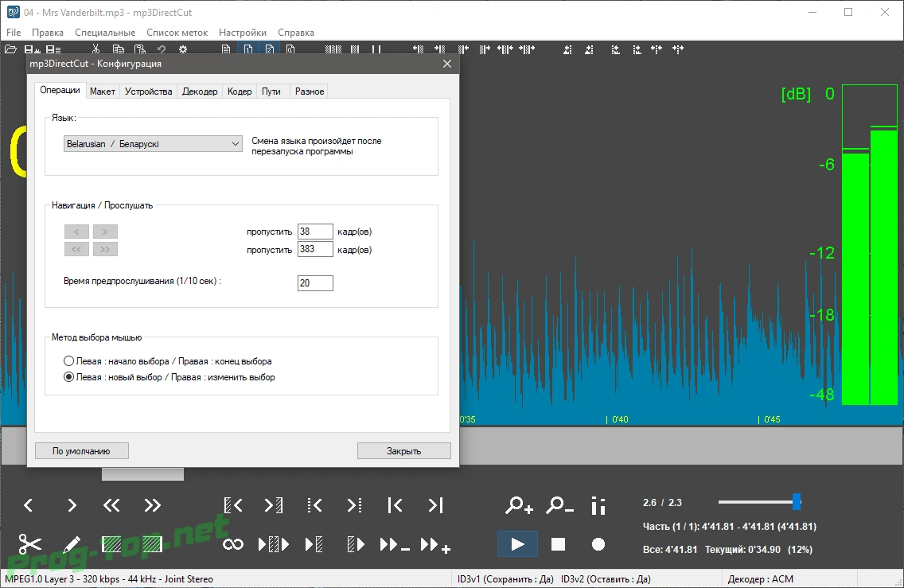This screenshot has height=588, width=904.
Task: Start playback with the play button
Action: point(517,544)
